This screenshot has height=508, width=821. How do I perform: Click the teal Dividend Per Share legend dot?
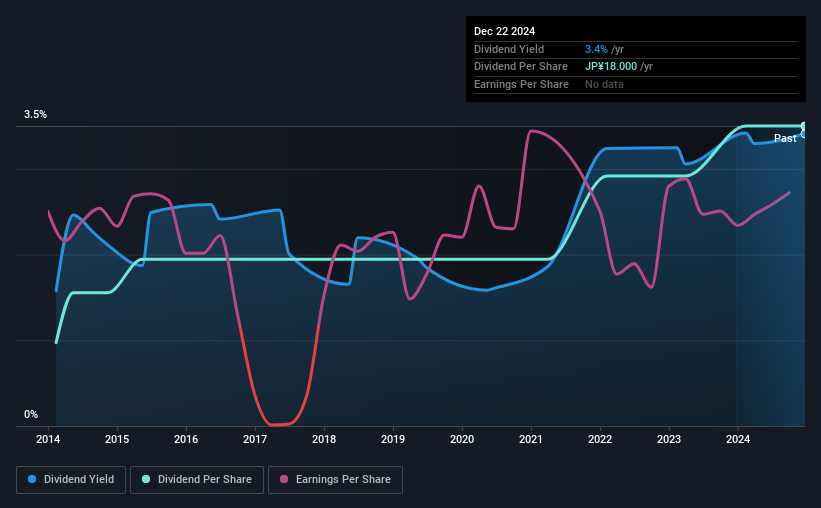tap(146, 479)
